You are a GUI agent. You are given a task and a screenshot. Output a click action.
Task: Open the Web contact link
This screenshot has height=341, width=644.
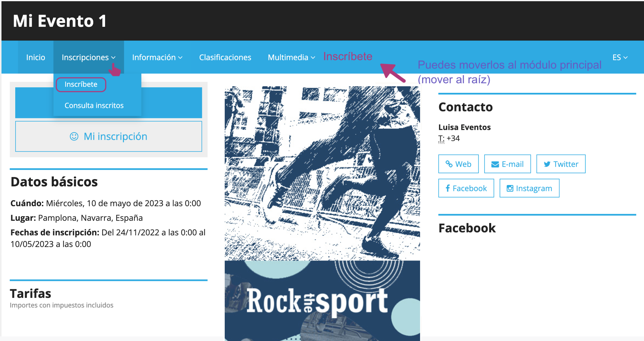(x=458, y=164)
